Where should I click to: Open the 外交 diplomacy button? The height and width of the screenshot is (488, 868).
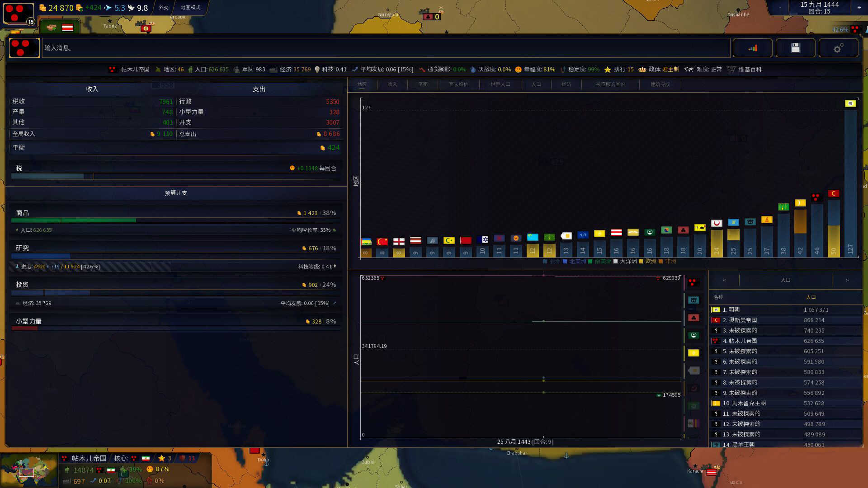coord(164,8)
